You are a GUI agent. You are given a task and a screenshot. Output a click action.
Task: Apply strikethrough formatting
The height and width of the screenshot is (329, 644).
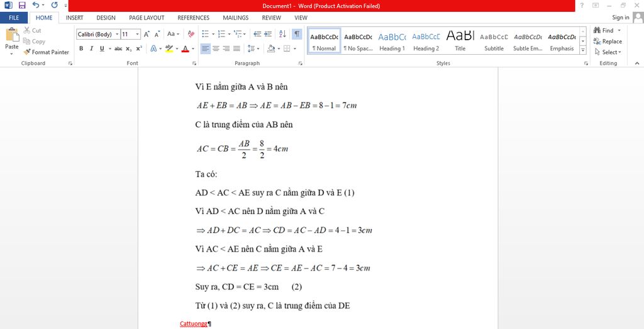118,48
